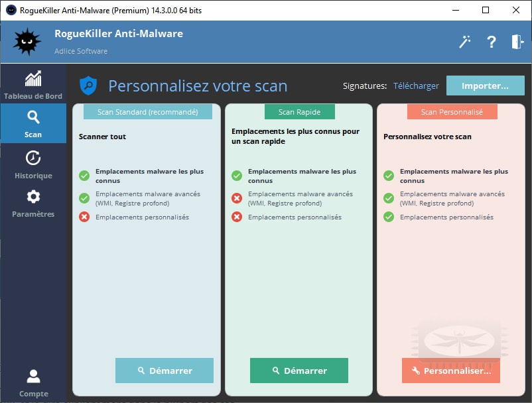
Task: Click the green check for known locations in Scan Personnalisé
Action: [389, 176]
